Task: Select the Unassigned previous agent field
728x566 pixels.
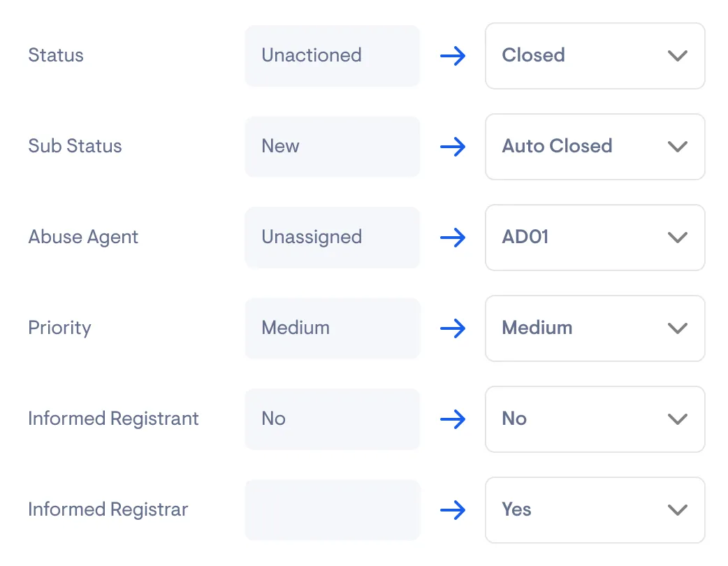Action: (332, 238)
